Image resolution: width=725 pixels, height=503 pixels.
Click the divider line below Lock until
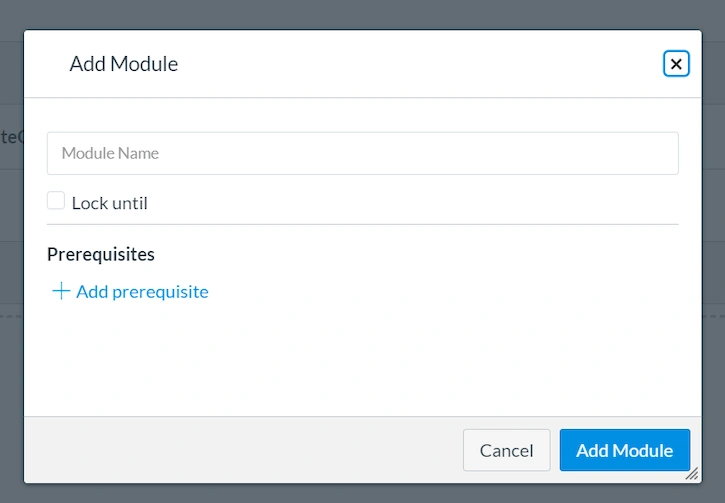[362, 224]
